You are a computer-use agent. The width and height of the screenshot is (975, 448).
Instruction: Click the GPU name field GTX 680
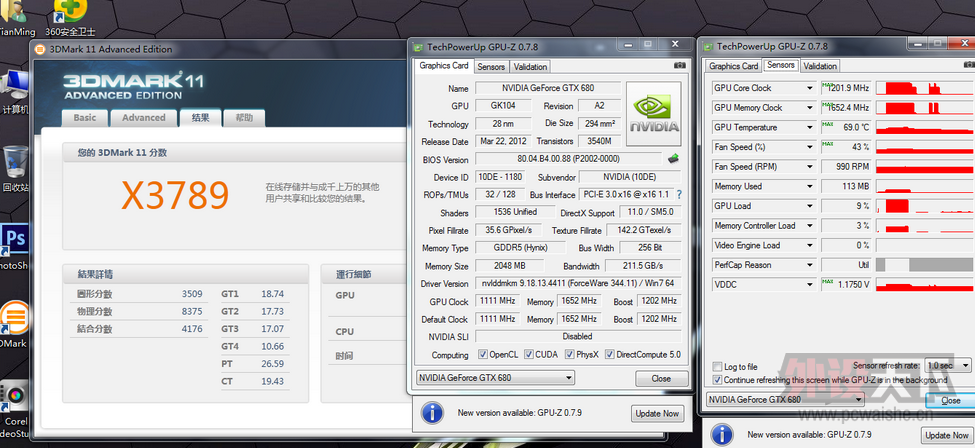pyautogui.click(x=548, y=88)
